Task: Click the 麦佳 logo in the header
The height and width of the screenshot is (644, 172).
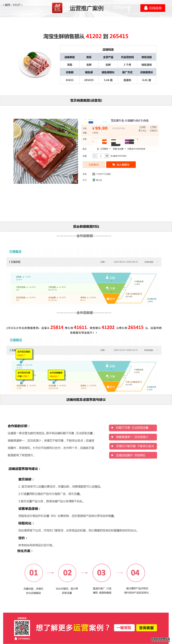Action: (57, 8)
